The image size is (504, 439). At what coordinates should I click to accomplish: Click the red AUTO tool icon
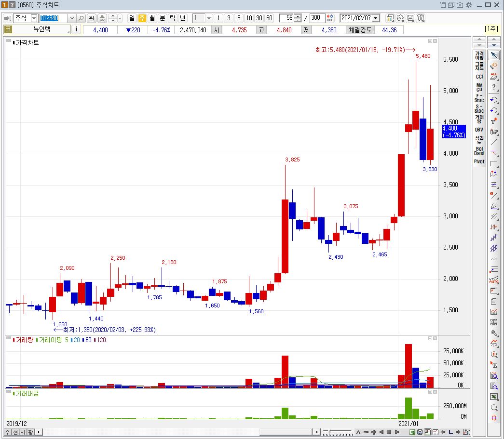pyautogui.click(x=494, y=280)
